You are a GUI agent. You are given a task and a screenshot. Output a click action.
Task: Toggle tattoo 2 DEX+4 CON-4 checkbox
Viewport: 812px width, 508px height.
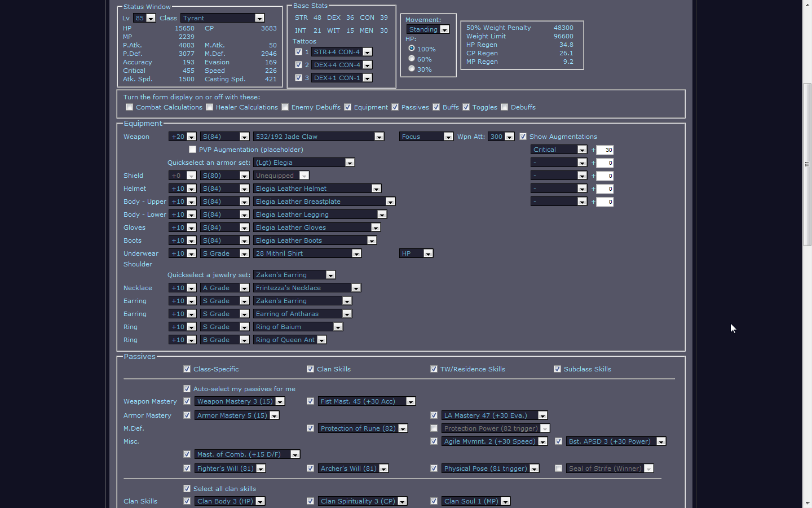click(299, 65)
